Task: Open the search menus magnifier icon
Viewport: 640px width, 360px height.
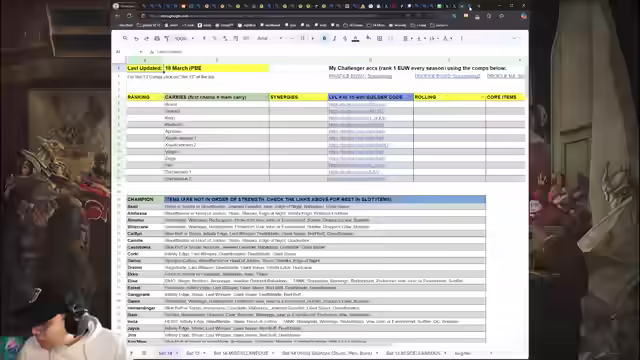Action: 125,38
